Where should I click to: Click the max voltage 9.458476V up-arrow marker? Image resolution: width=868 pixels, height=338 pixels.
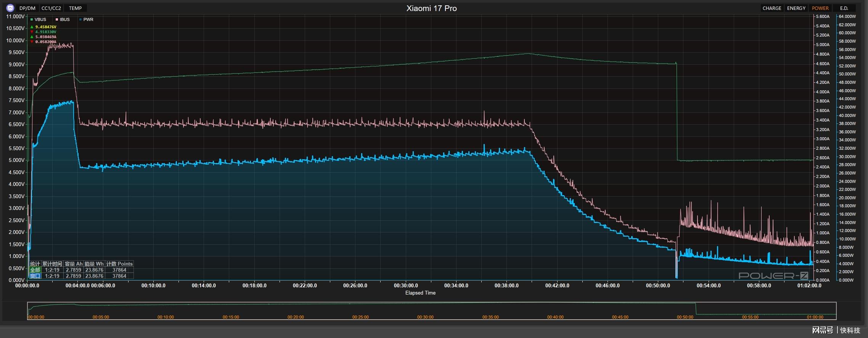pos(32,27)
